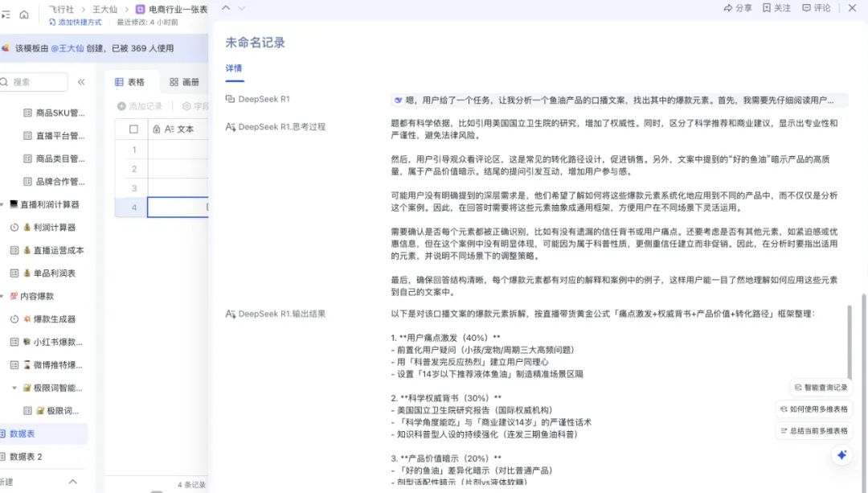Click the 关注 follow button
This screenshot has height=493, width=868.
point(776,8)
